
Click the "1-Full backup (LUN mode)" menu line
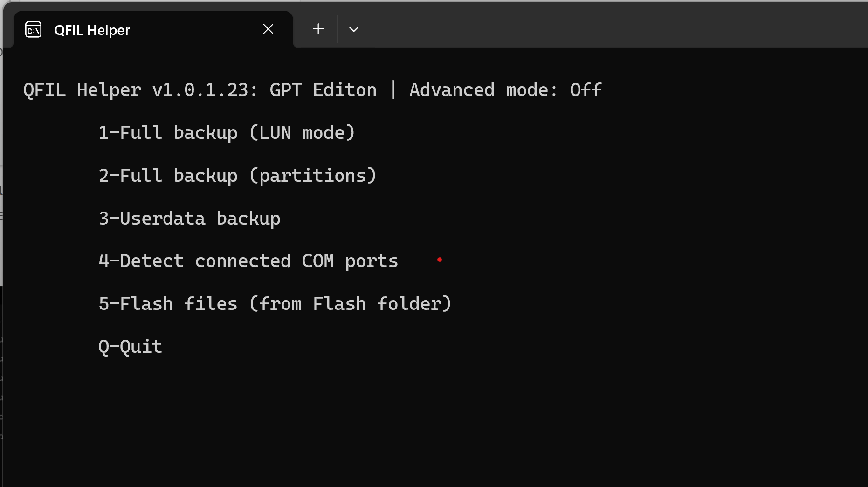click(x=227, y=133)
